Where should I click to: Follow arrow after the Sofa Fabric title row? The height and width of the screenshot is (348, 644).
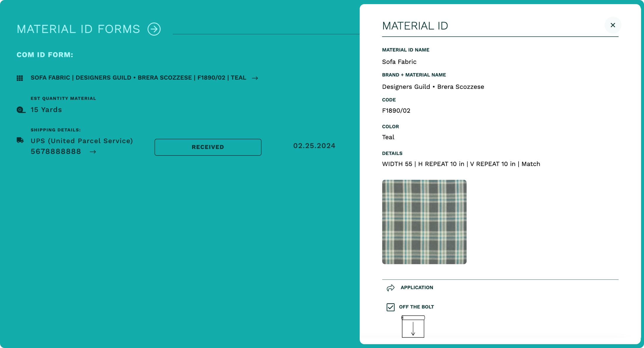click(x=255, y=78)
